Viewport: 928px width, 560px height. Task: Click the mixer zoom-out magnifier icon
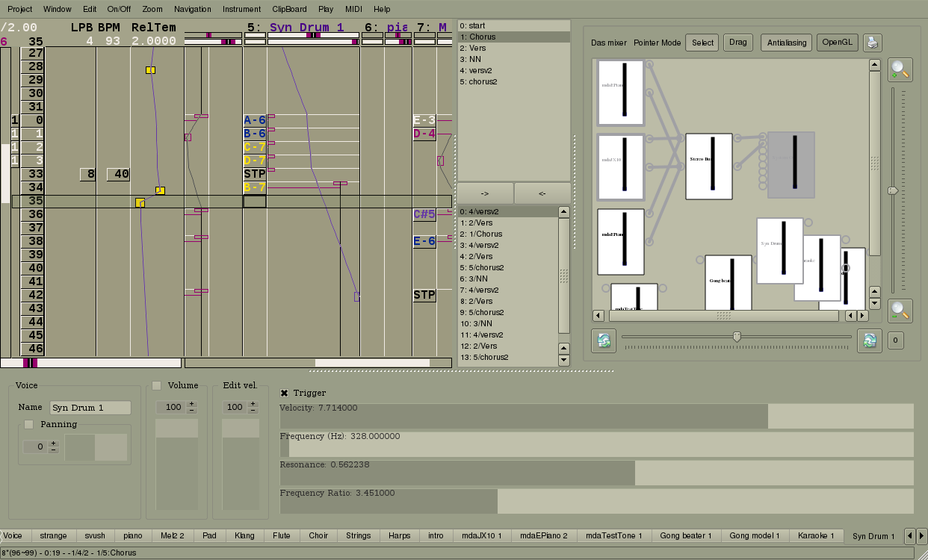[900, 310]
